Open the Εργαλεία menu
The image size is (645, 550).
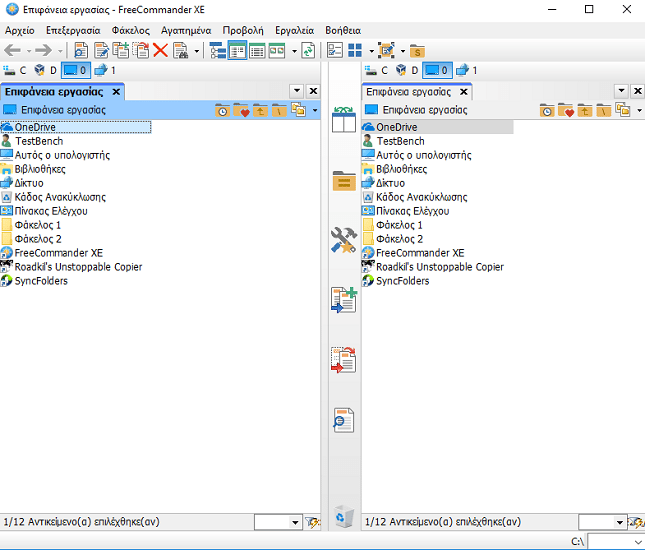[x=295, y=30]
